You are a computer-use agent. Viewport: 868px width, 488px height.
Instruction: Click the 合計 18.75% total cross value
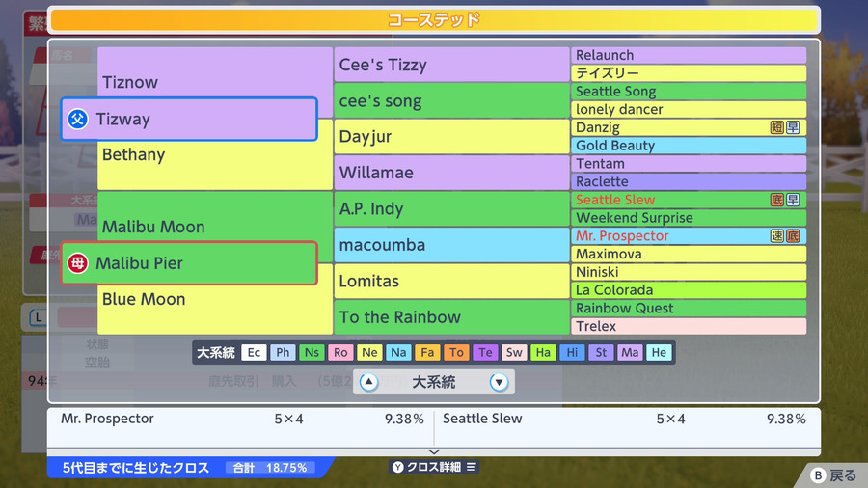270,468
